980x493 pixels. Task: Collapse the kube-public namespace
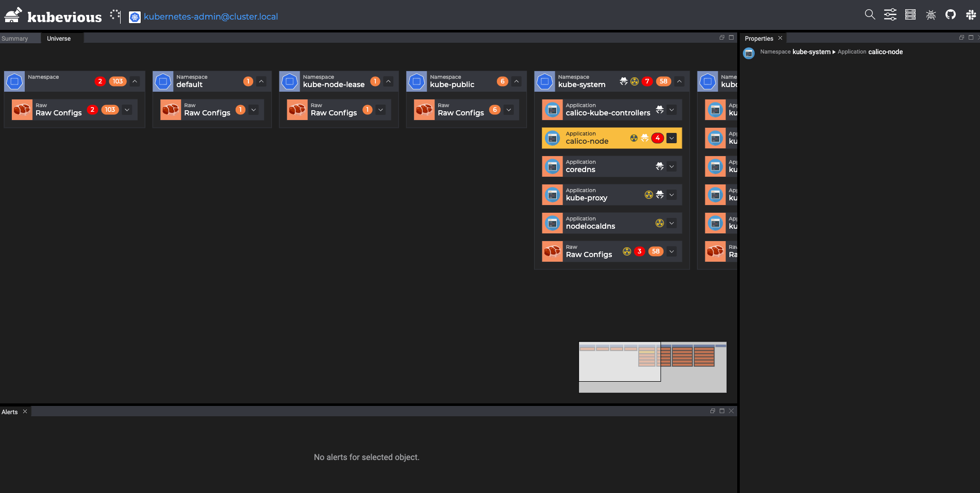[x=517, y=81]
